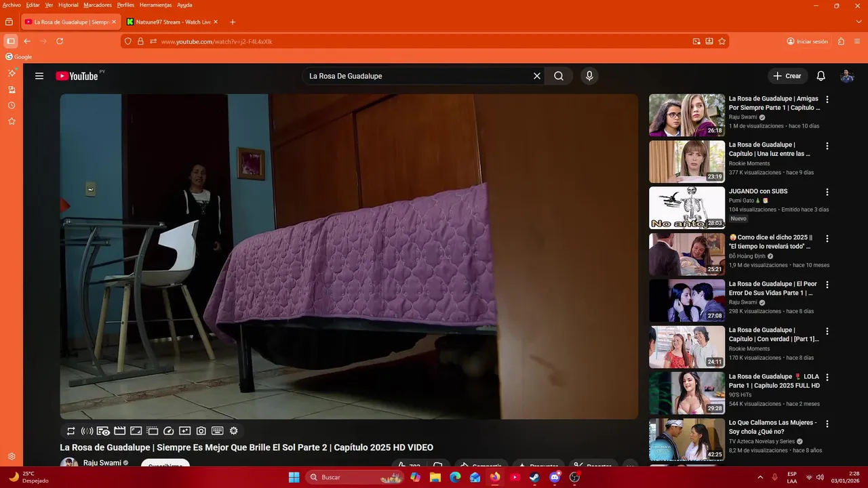Open options for Una luz entre las video

pyautogui.click(x=827, y=146)
